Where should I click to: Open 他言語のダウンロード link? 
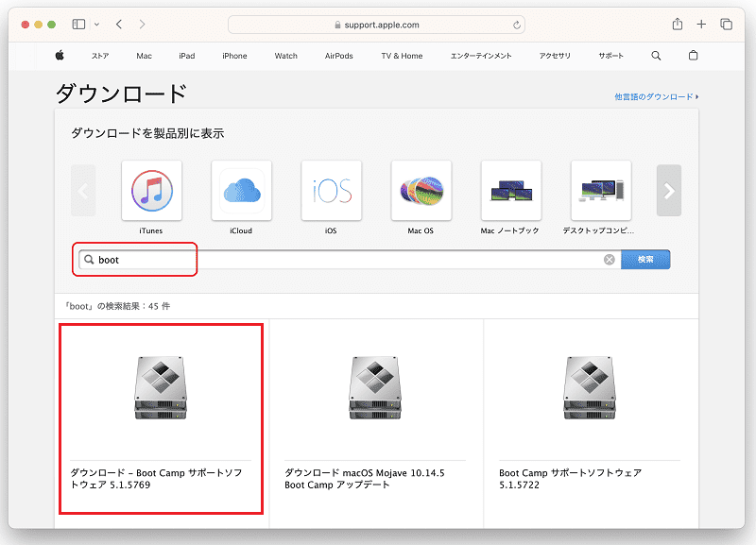point(656,97)
